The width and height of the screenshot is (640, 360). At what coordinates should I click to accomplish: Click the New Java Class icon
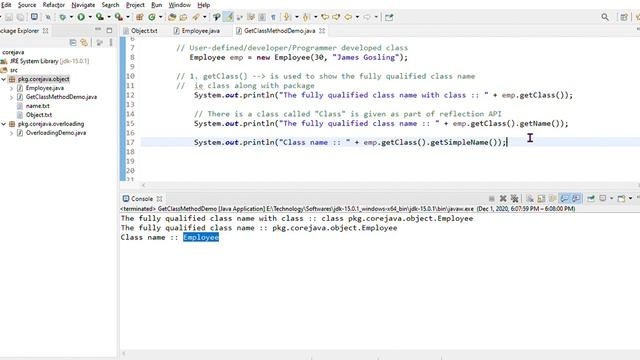click(x=152, y=17)
